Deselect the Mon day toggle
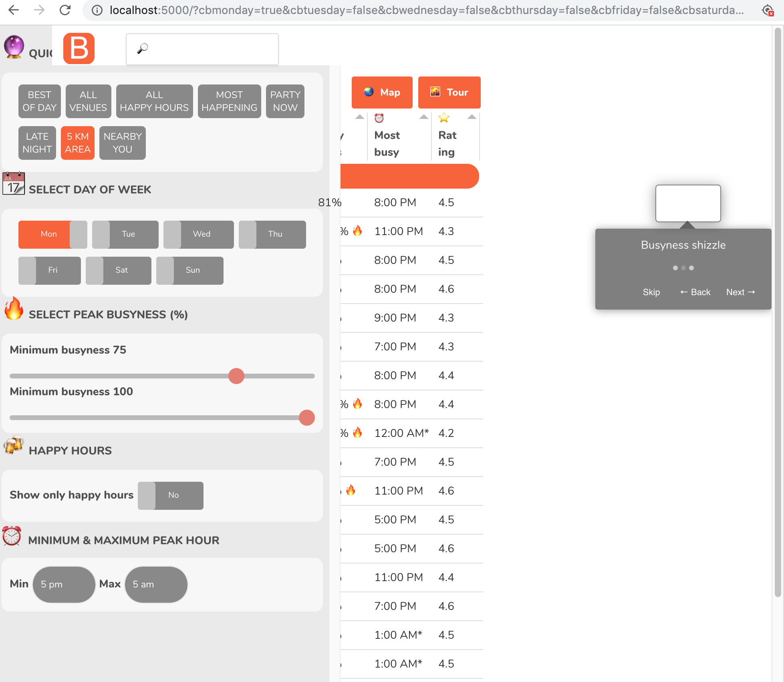The height and width of the screenshot is (682, 784). [49, 234]
